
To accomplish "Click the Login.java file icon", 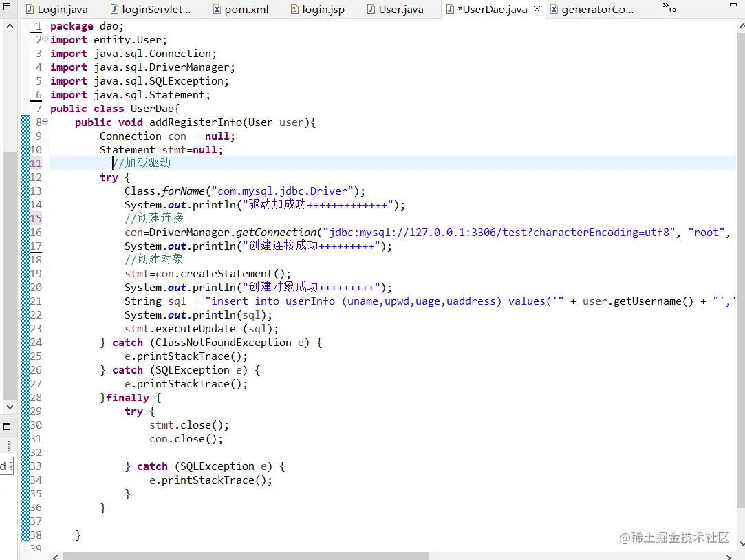I will tap(30, 9).
